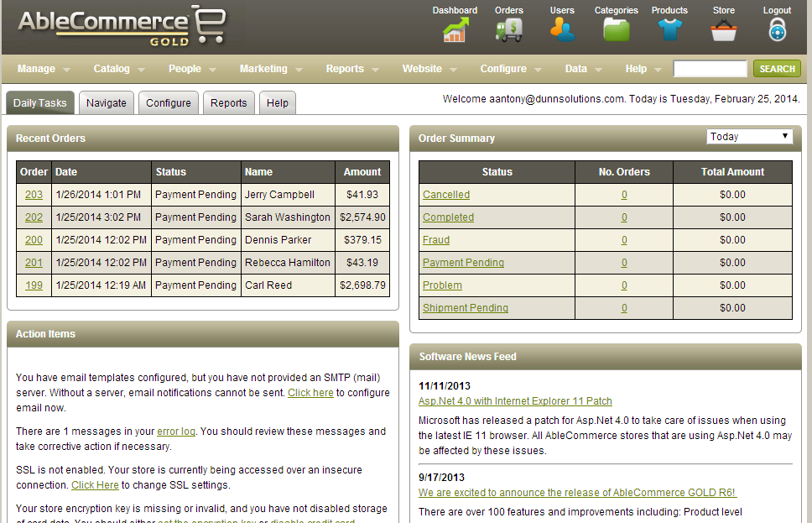Focus the search input field
The height and width of the screenshot is (523, 812).
point(710,69)
